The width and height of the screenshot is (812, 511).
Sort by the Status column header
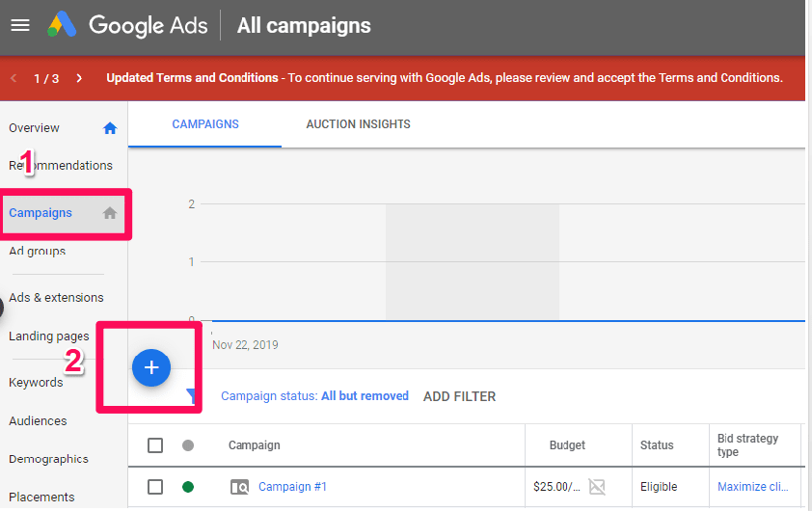coord(657,445)
